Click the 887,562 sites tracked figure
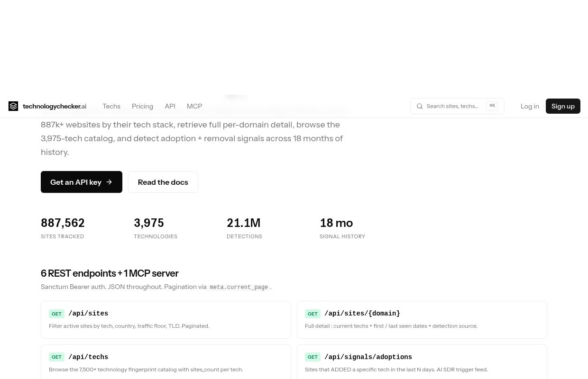 pos(63,223)
